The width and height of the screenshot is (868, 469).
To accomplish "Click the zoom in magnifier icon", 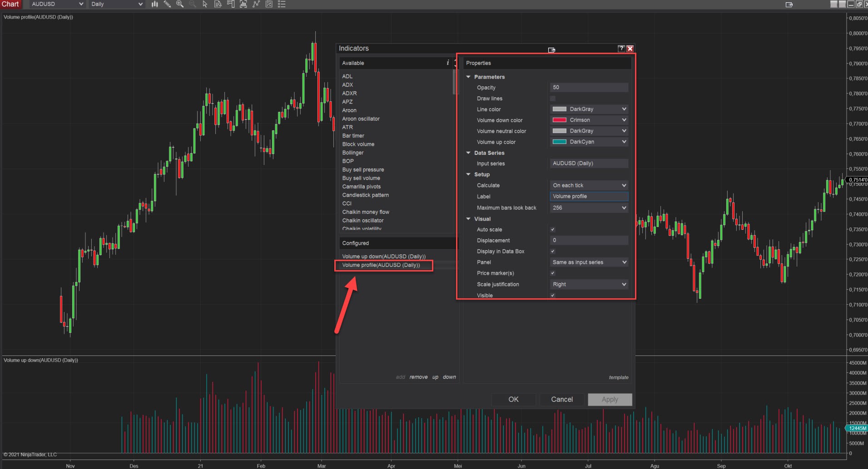I will click(x=180, y=4).
